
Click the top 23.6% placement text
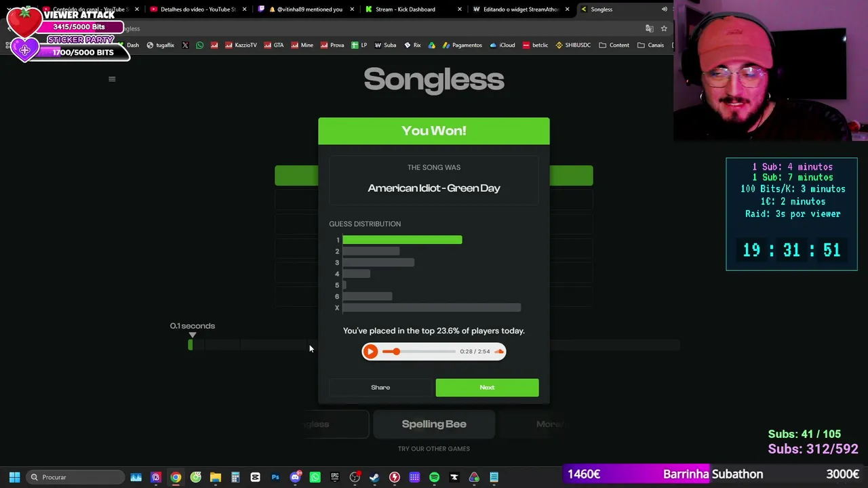(x=434, y=331)
